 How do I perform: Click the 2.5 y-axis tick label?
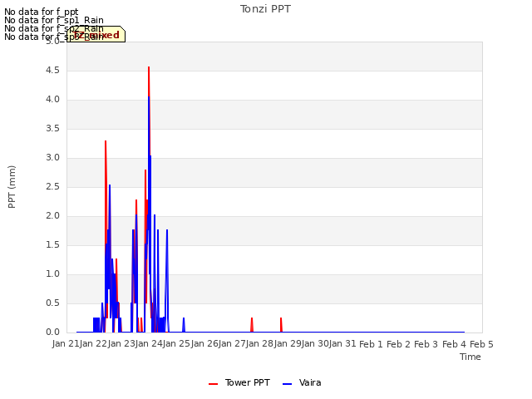pyautogui.click(x=52, y=187)
